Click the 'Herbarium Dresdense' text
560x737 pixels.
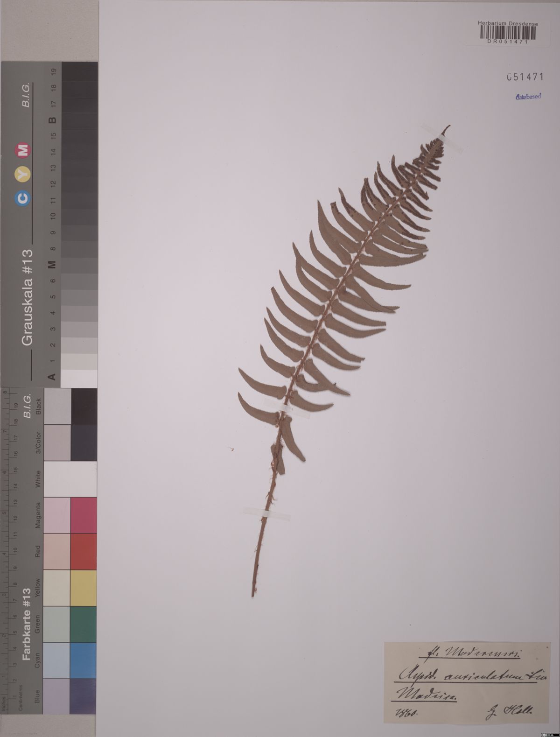coord(508,23)
